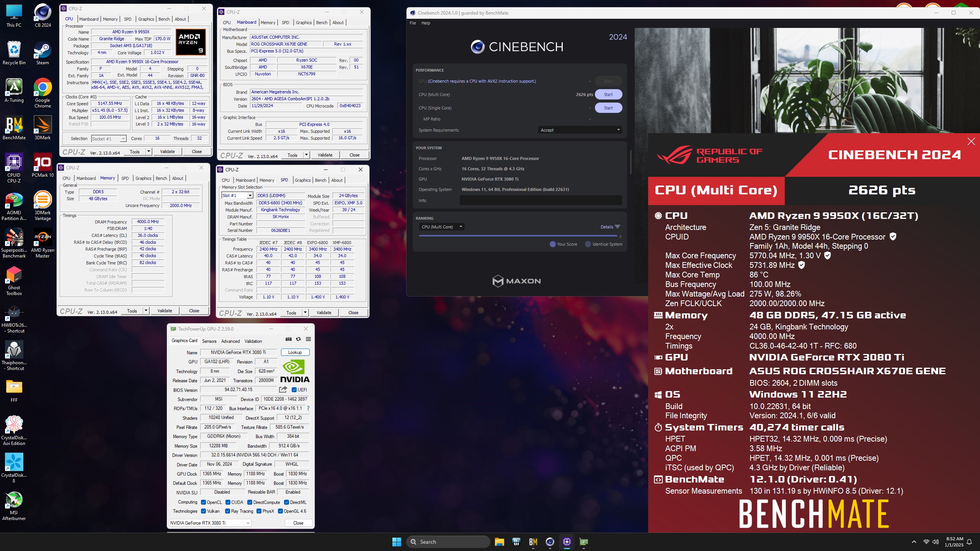
Task: Launch the Superposition Benchmark shortcut
Action: (x=14, y=243)
